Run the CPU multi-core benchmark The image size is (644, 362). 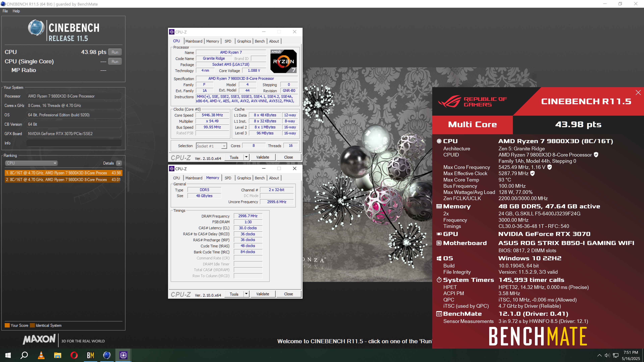[115, 52]
